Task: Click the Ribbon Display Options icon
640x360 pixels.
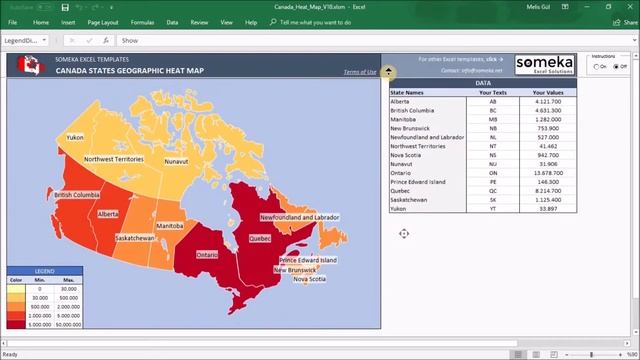Action: click(565, 7)
